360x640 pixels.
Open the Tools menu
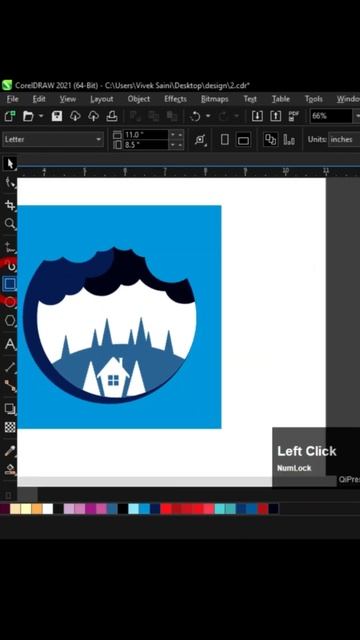click(x=313, y=99)
